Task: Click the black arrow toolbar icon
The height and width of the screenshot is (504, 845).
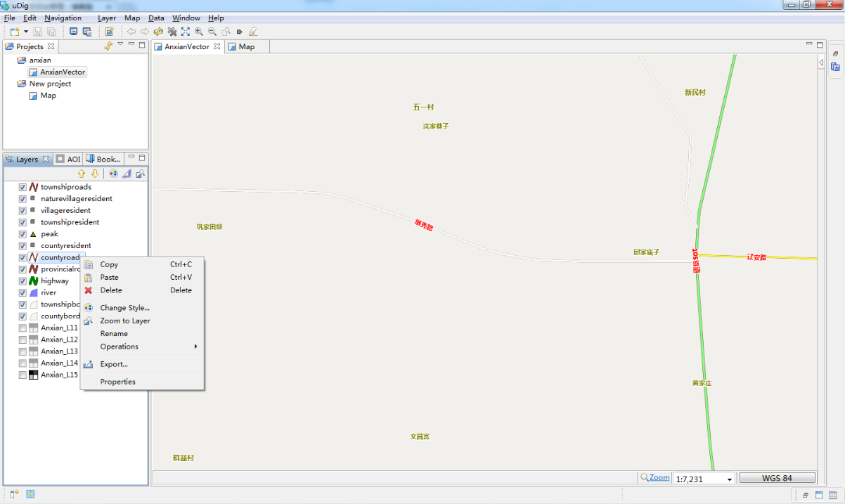Action: [x=240, y=32]
